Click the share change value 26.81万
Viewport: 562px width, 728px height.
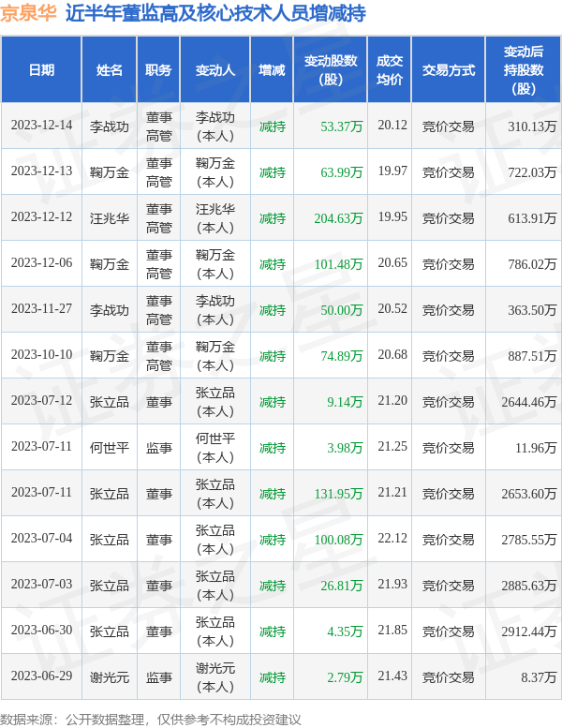(341, 586)
